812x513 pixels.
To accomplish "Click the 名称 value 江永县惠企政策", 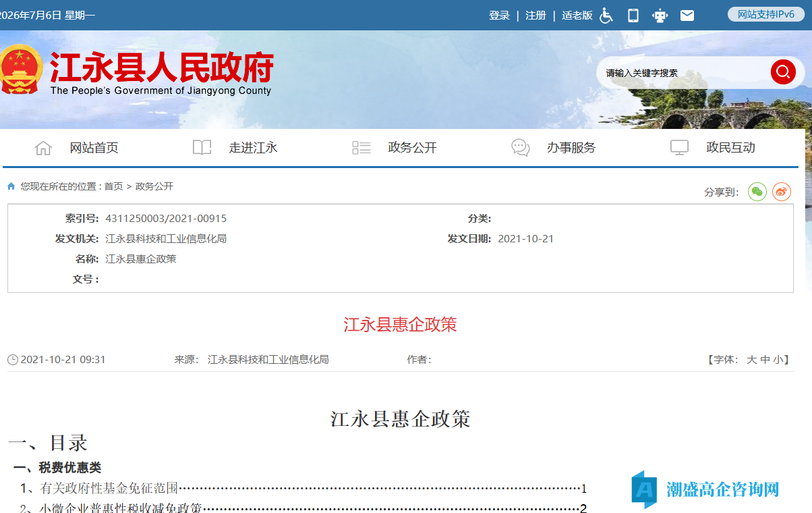I will [141, 259].
